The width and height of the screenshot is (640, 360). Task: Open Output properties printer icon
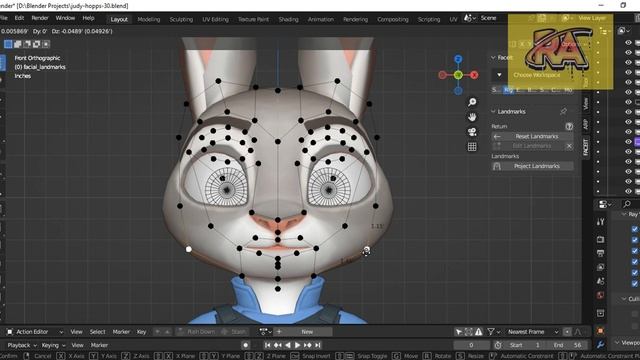(600, 253)
